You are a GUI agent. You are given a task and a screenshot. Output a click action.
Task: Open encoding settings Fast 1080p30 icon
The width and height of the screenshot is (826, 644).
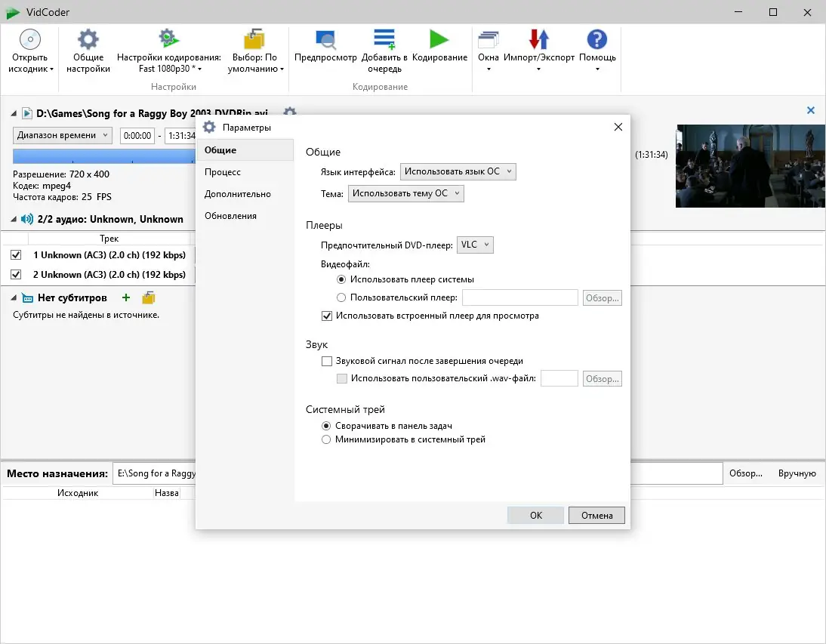pos(169,39)
